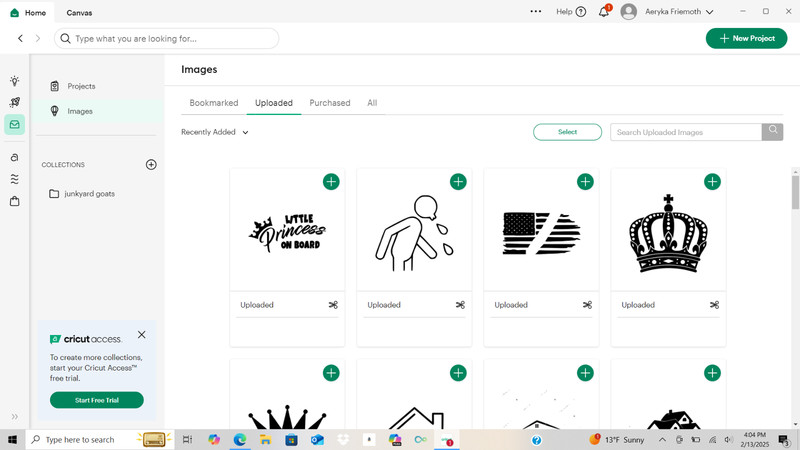Open Help in the title bar
800x450 pixels.
571,11
